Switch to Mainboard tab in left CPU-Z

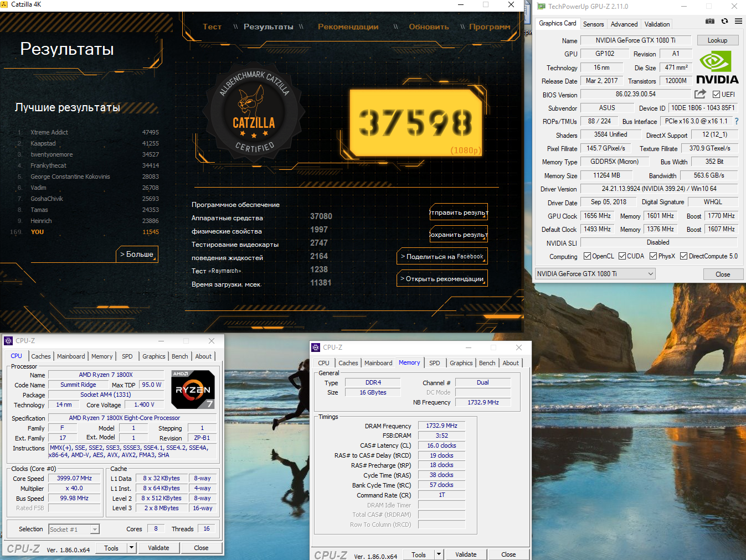[71, 356]
